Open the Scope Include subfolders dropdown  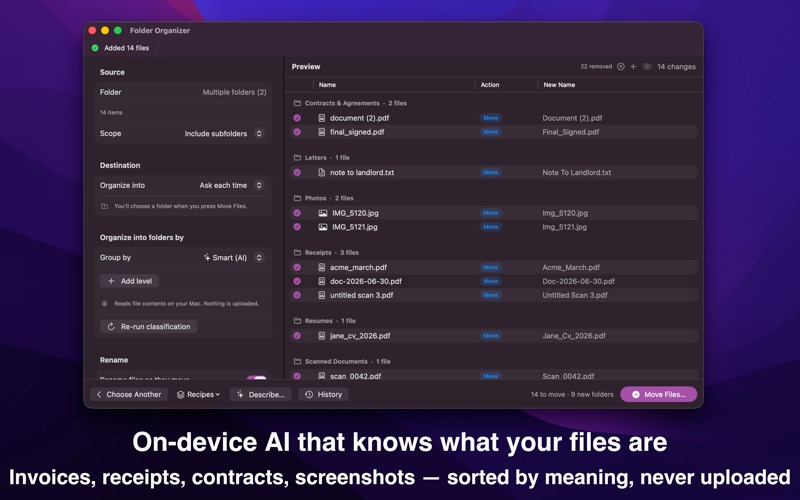point(259,134)
